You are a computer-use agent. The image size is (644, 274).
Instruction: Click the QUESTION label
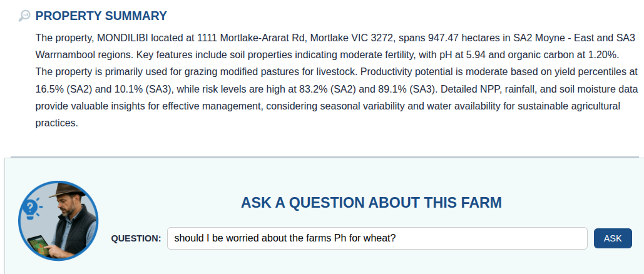point(136,238)
